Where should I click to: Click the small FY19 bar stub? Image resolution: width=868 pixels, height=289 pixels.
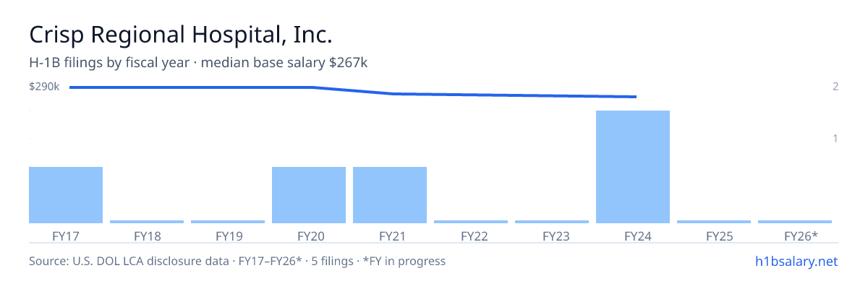228,222
